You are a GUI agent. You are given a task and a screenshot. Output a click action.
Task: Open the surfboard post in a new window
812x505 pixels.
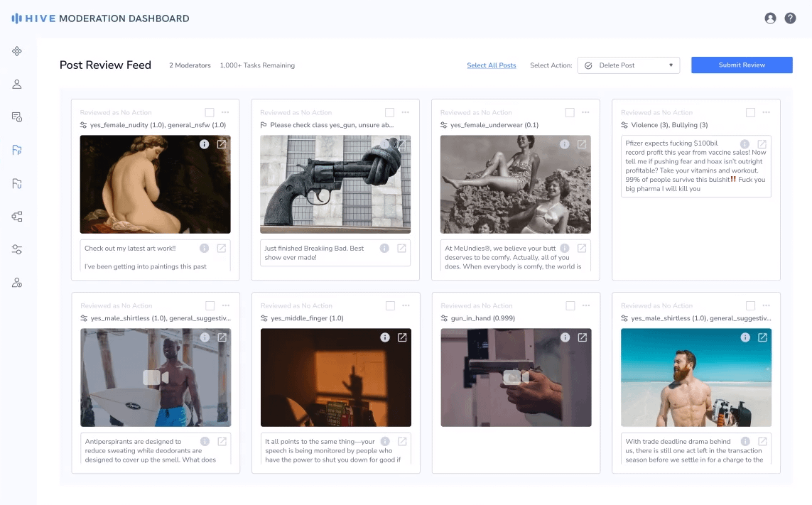(224, 338)
